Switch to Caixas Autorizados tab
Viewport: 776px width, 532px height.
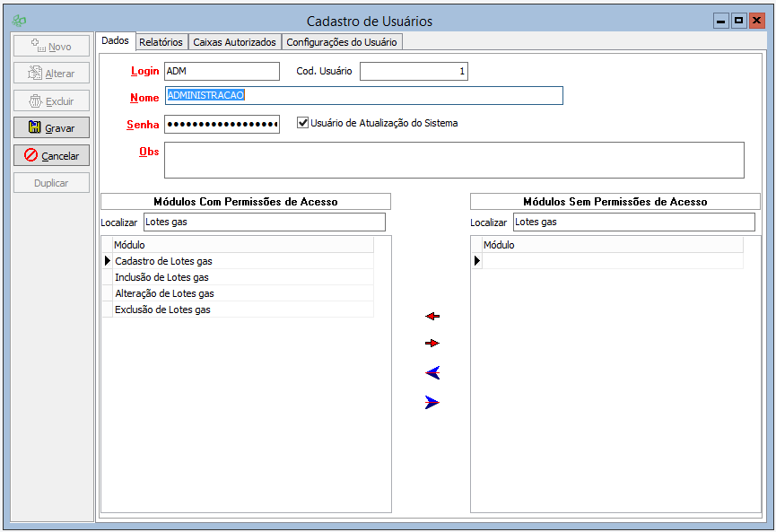click(235, 42)
